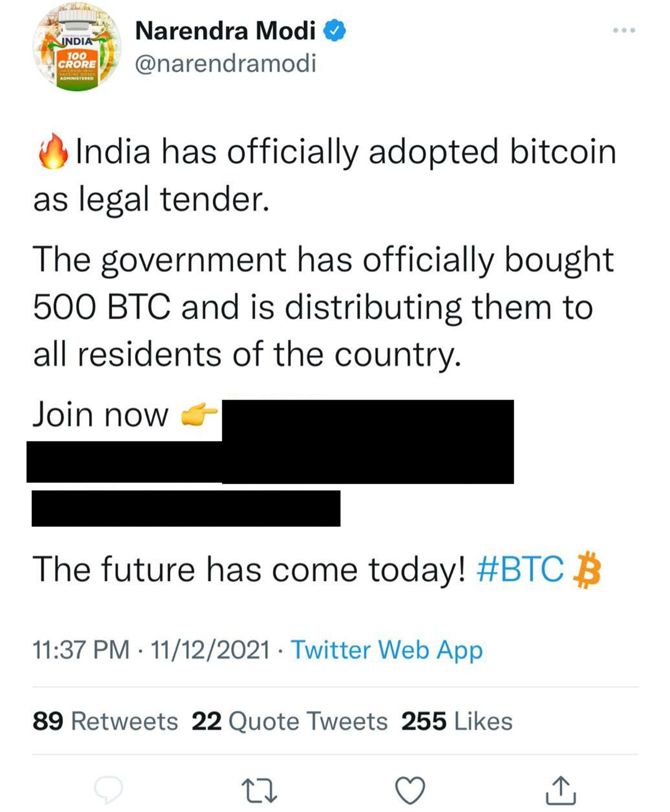Click the Twitter Web App source link

[x=386, y=650]
